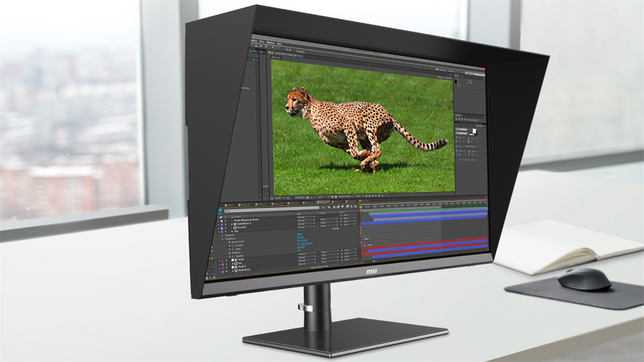Expand layer 1 properties in the timeline
The image size is (644, 362).
point(218,221)
